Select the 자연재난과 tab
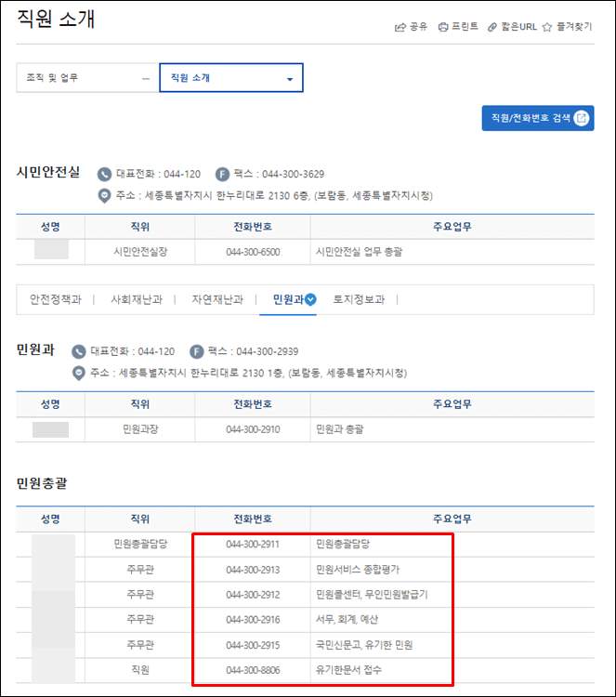Image resolution: width=616 pixels, height=697 pixels. (x=217, y=299)
